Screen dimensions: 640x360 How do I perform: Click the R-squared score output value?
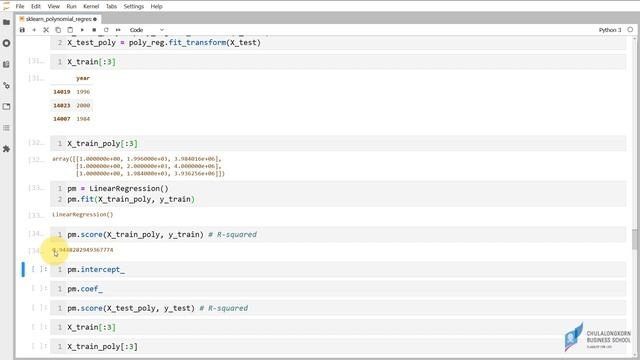pos(83,250)
